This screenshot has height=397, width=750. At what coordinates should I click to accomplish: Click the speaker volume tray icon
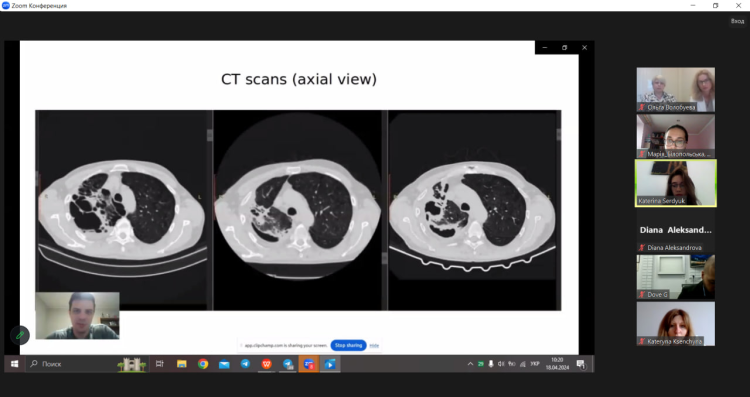tap(501, 364)
